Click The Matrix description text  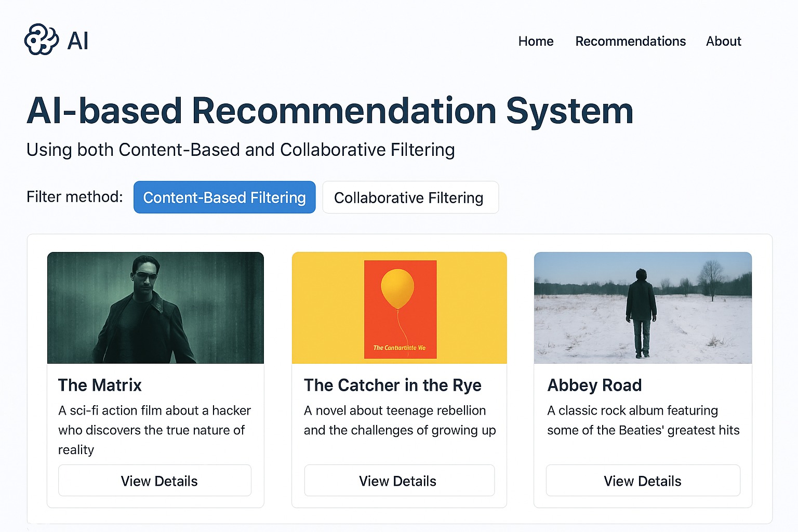pos(154,430)
